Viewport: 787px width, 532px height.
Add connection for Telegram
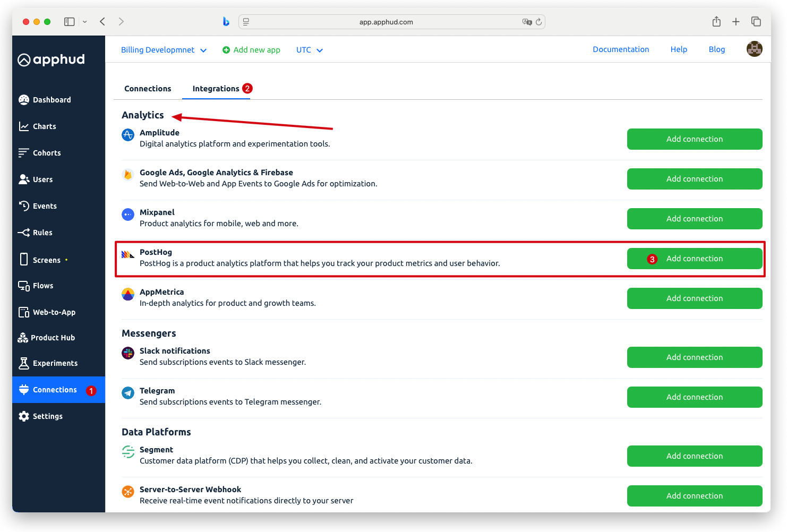tap(695, 397)
